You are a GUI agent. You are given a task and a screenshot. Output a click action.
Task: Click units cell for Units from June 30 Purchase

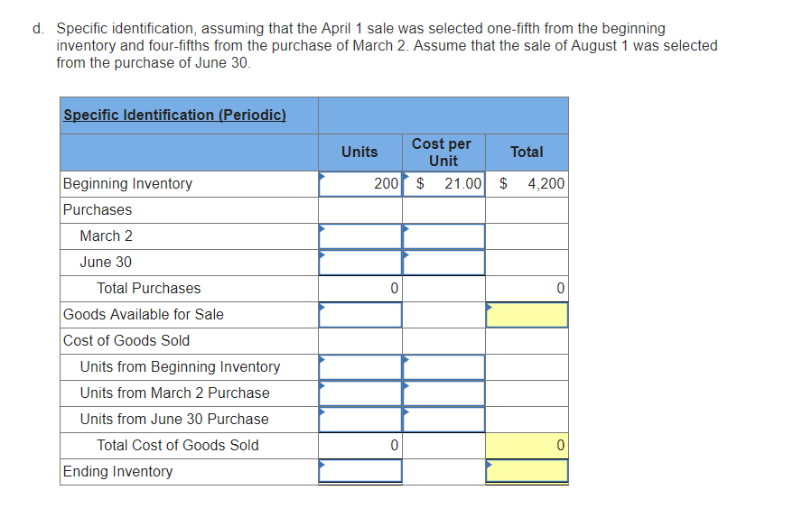tap(360, 420)
